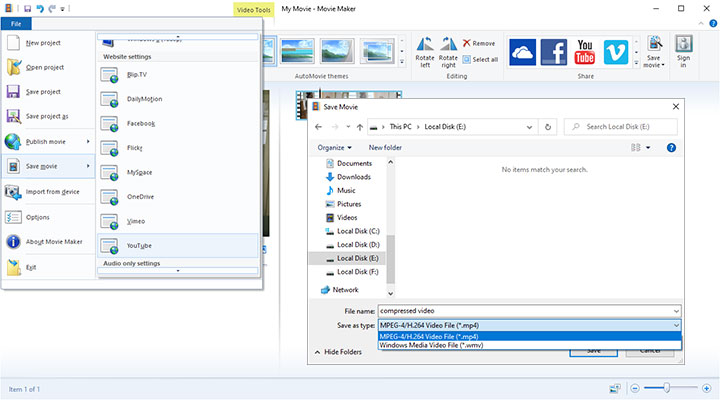Choose Windows Media Video File option
The image size is (720, 400).
click(x=529, y=345)
